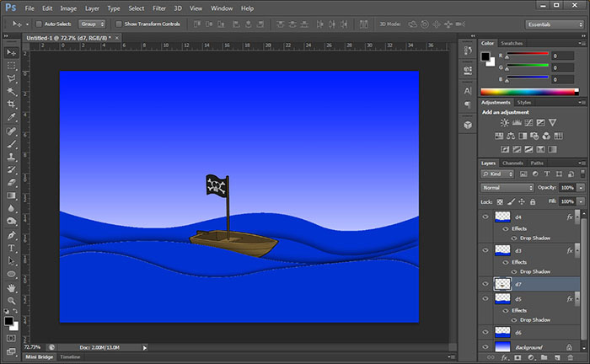Enable the Auto-Select checkbox
This screenshot has width=590, height=364.
click(x=39, y=24)
